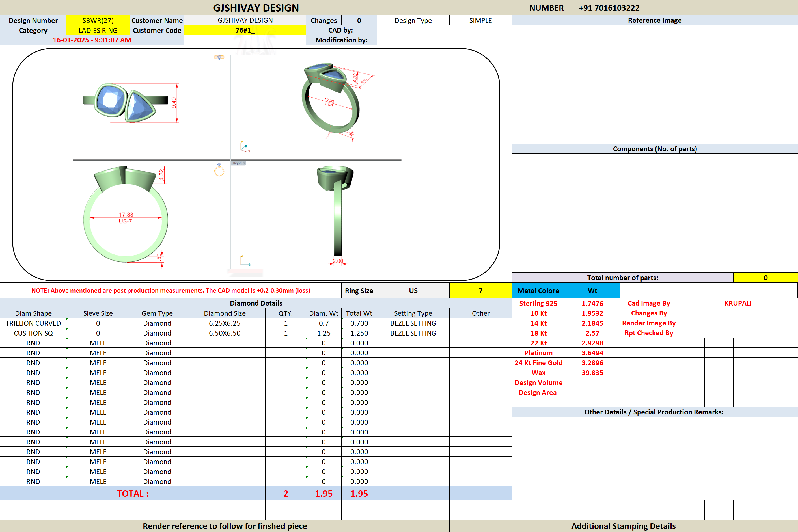The height and width of the screenshot is (532, 798).
Task: Click the red post production NOTE text
Action: (x=171, y=290)
